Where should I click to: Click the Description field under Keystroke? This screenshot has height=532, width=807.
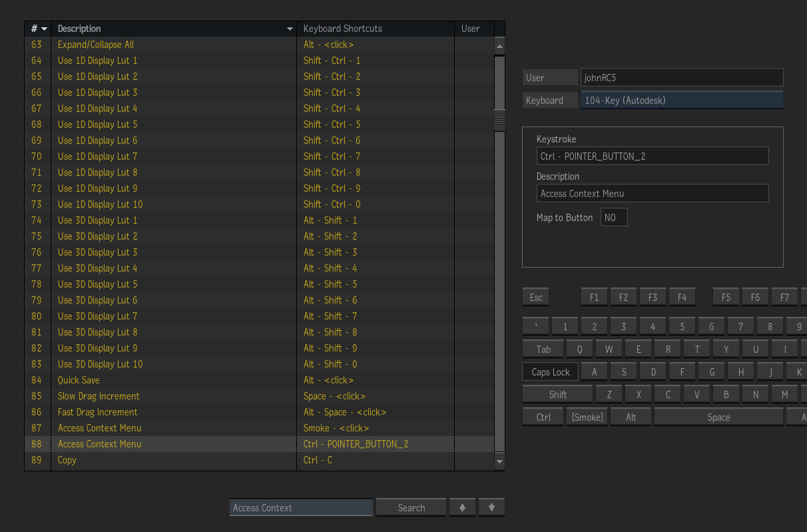point(653,193)
